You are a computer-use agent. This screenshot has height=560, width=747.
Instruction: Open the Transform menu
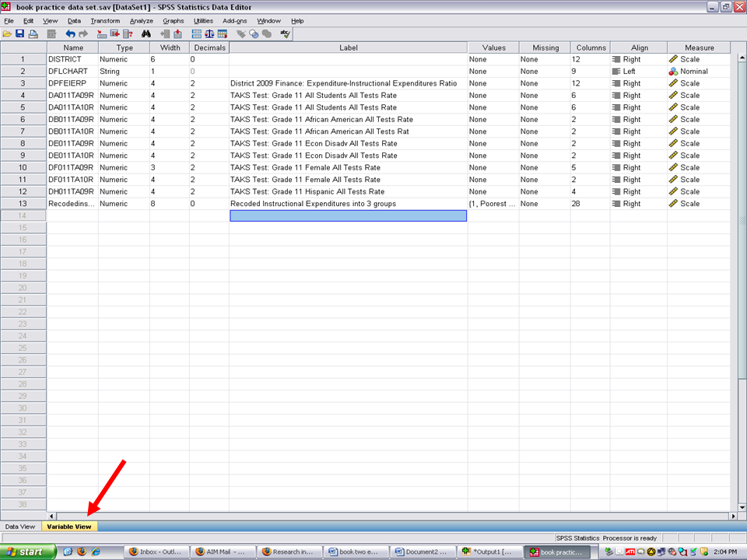point(105,20)
